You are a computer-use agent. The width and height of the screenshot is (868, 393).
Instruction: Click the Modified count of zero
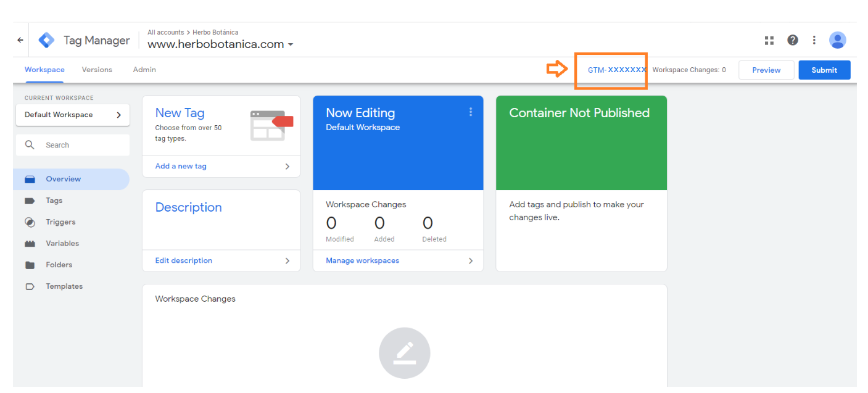tap(331, 223)
